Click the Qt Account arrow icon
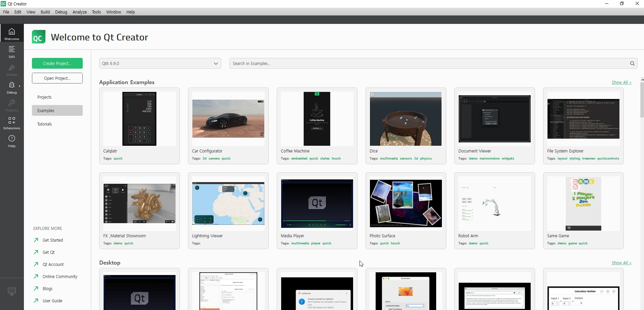 (36, 264)
